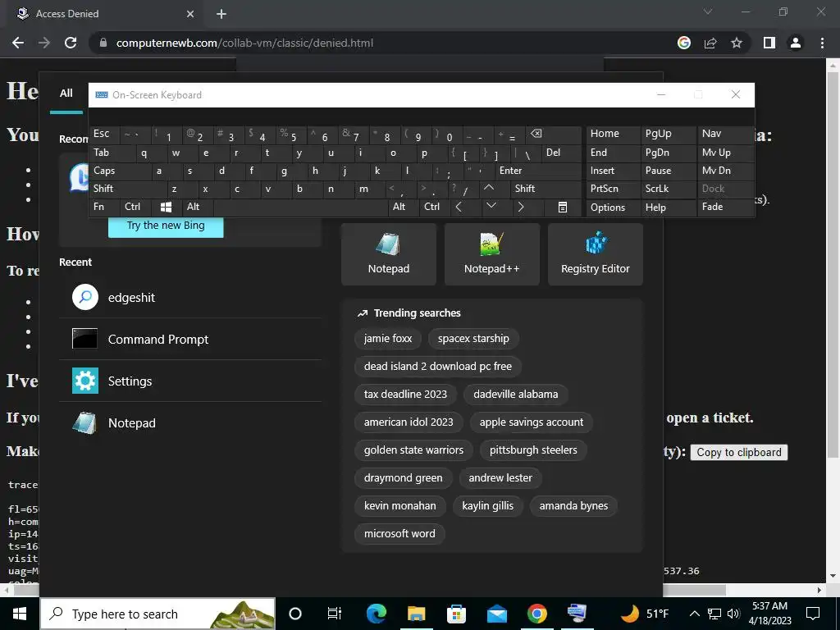
Task: Toggle the left Shift key
Action: pyautogui.click(x=128, y=189)
